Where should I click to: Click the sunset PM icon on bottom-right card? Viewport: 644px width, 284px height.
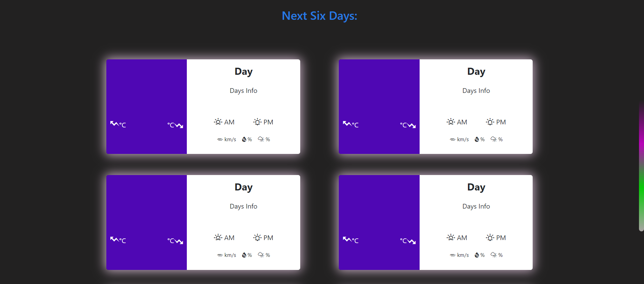point(490,237)
